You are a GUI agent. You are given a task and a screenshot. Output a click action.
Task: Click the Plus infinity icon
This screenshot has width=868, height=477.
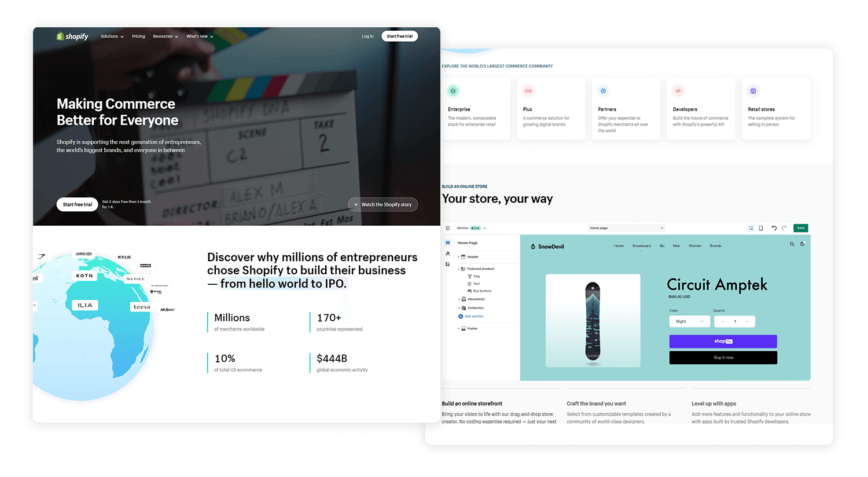tap(528, 91)
